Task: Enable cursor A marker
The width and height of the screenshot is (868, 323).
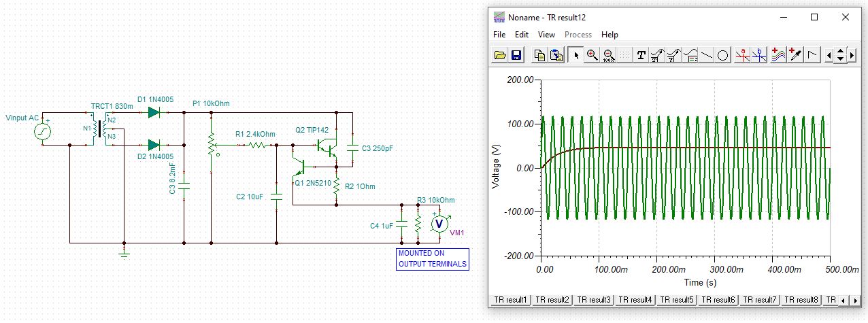Action: pos(743,56)
